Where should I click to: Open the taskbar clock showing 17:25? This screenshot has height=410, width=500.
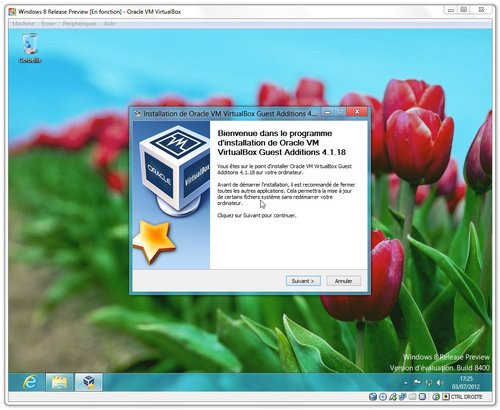click(x=466, y=382)
